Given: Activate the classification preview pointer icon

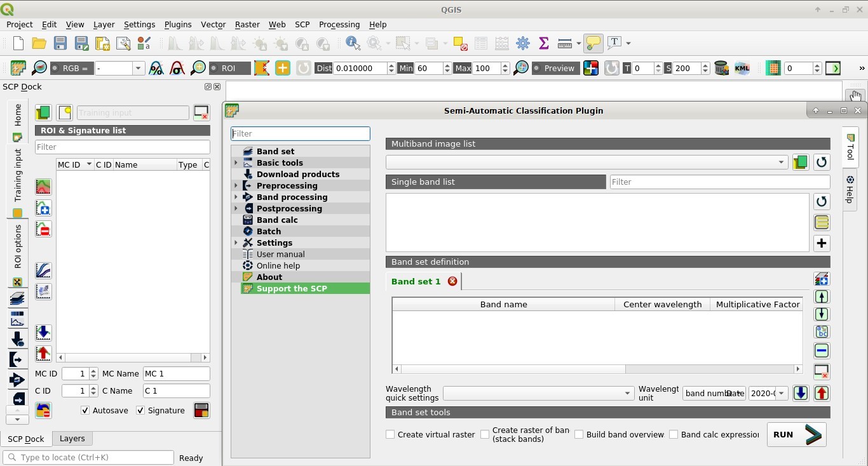Looking at the screenshot, I should [591, 68].
